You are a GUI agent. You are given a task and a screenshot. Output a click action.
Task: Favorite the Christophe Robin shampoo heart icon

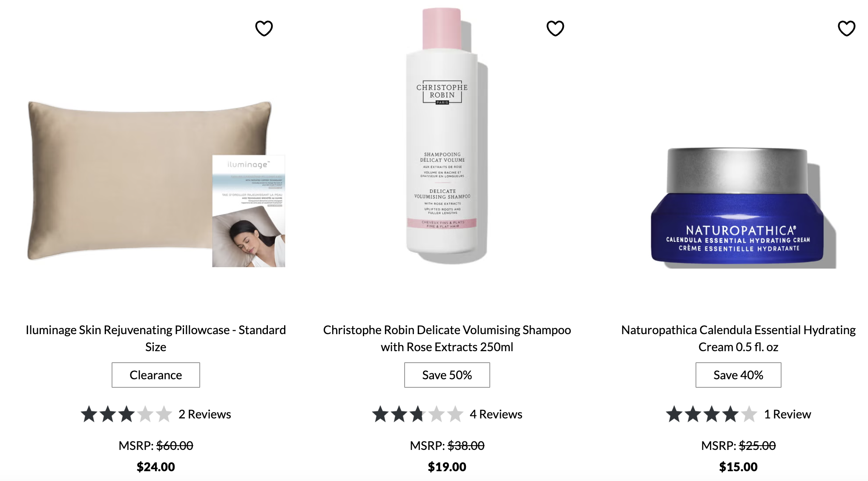coord(555,29)
